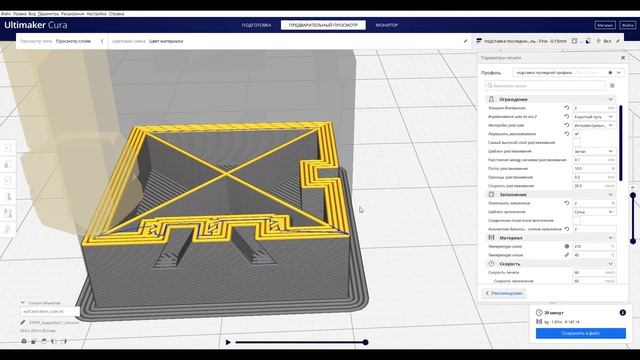The width and height of the screenshot is (640, 360).
Task: Collapse view type panel with chevron arrow
Action: pos(102,41)
